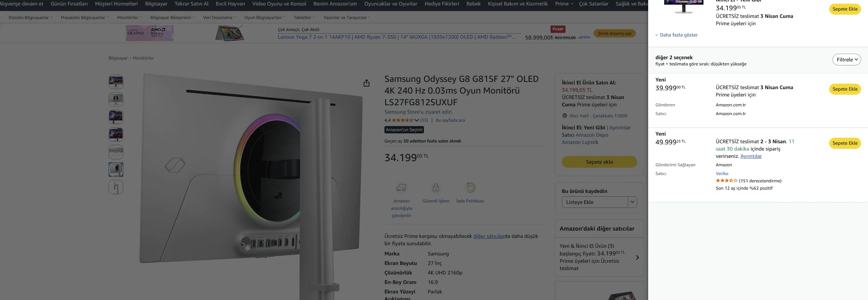
Task: Click the share icon above product image
Action: pyautogui.click(x=367, y=83)
